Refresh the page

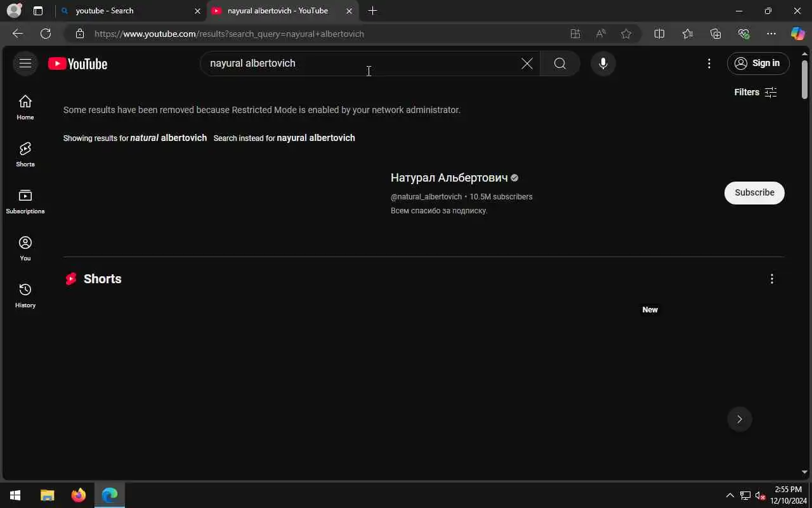click(46, 34)
